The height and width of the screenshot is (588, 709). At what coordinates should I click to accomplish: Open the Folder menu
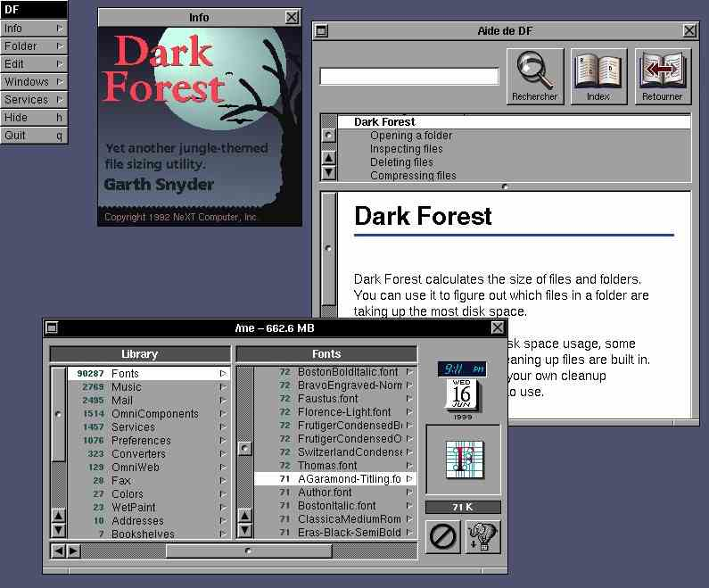34,46
